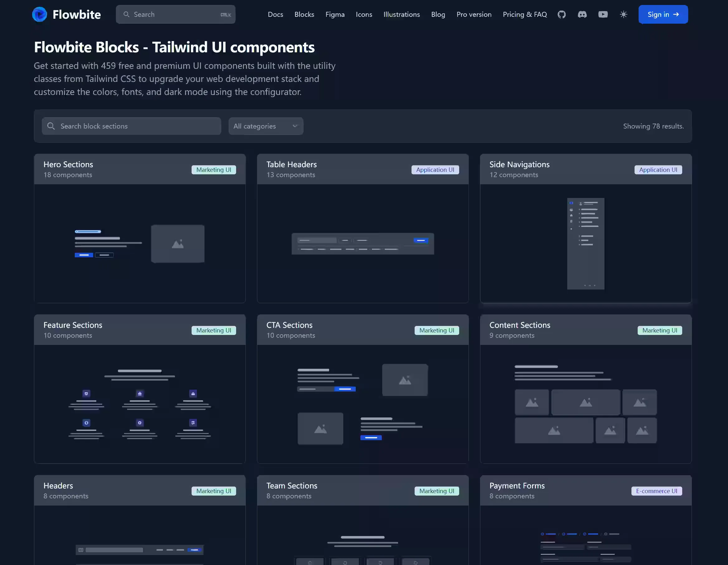Open the GitHub repository icon
Screen dimensions: 728x565
click(x=562, y=14)
